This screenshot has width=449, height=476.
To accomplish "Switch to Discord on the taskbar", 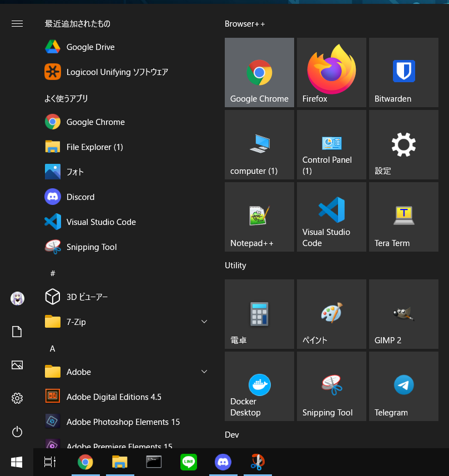I will (x=223, y=462).
